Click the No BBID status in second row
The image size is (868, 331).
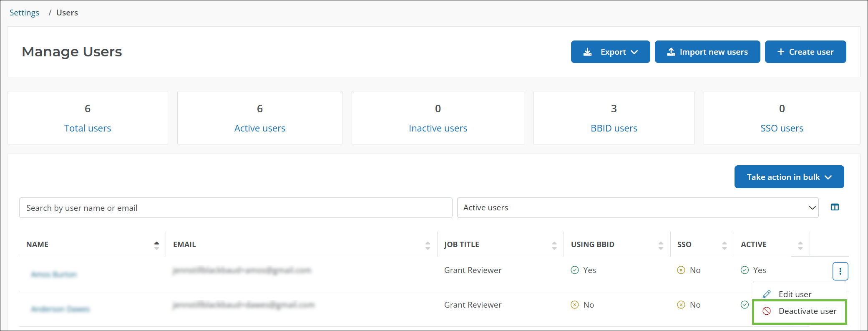[x=582, y=305]
